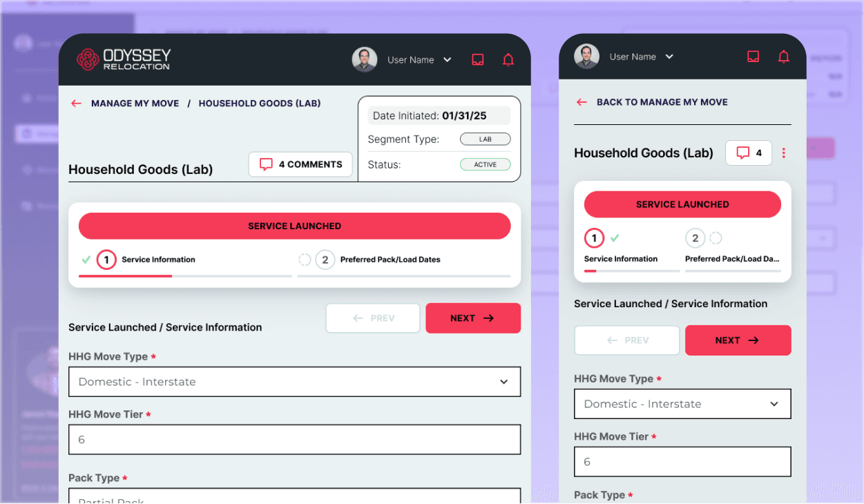Expand the User Name menu in tablet header
864x504 pixels.
pyautogui.click(x=419, y=60)
